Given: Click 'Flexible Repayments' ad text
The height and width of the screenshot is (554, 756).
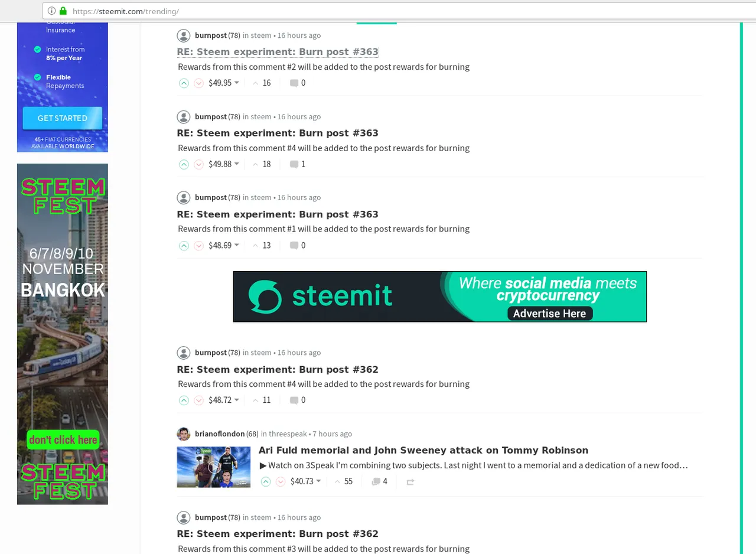Looking at the screenshot, I should tap(65, 82).
